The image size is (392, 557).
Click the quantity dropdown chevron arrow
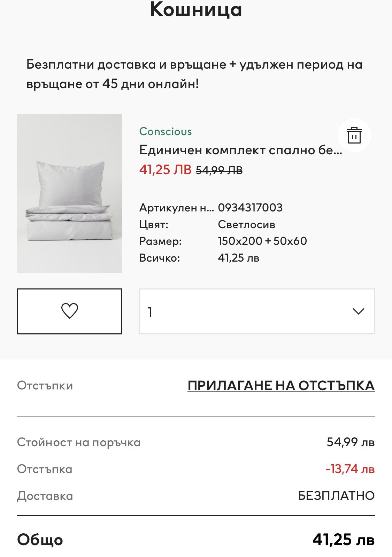[358, 311]
